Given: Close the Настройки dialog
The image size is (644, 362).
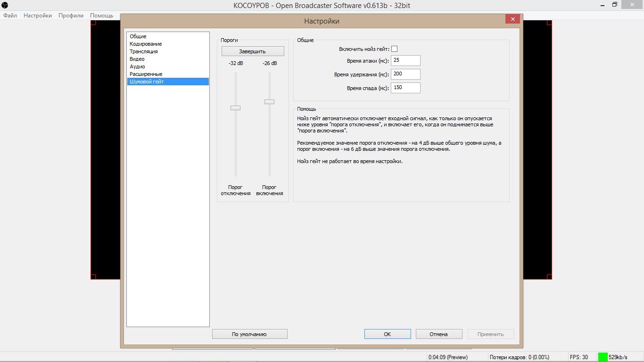Looking at the screenshot, I should point(512,19).
